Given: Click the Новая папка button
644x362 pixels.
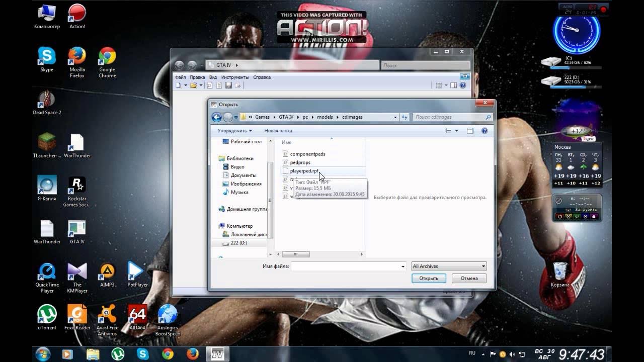Looking at the screenshot, I should (x=278, y=131).
